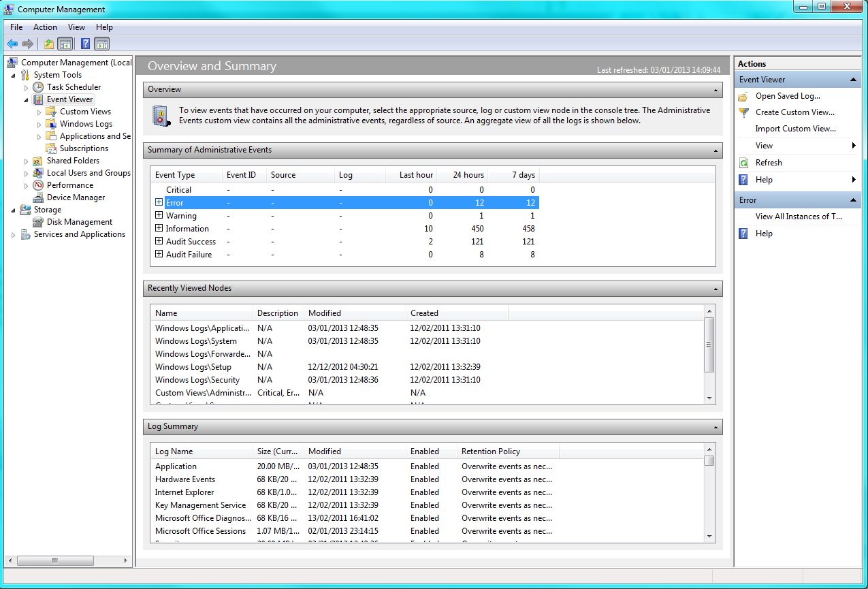Click the Services and Applications icon

point(25,234)
